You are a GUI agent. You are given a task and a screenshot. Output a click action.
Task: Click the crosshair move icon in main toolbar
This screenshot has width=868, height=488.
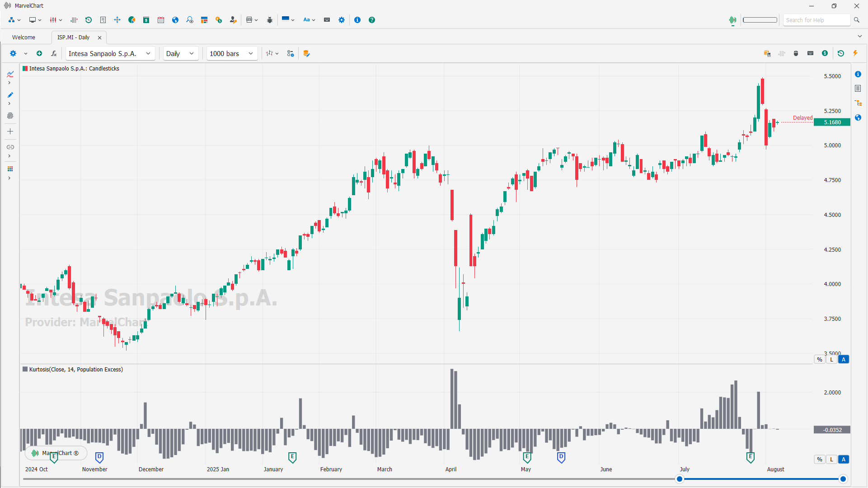tap(117, 20)
